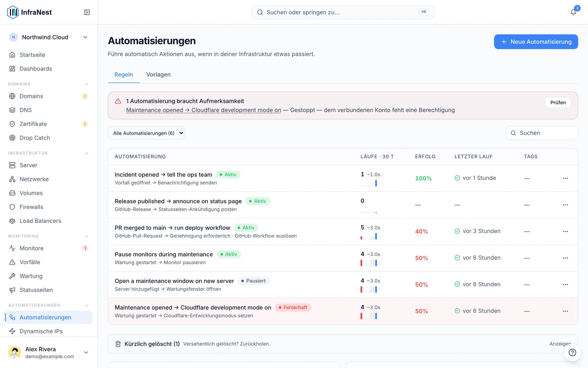Click the Vorfälle warning triangle icon
588x368 pixels.
12,262
